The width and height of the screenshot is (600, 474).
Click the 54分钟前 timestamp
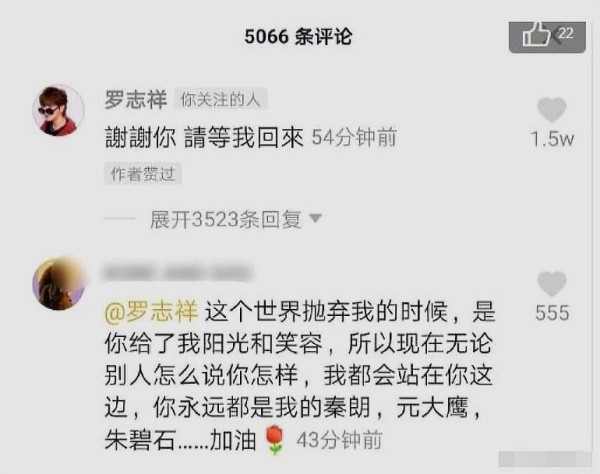click(354, 137)
